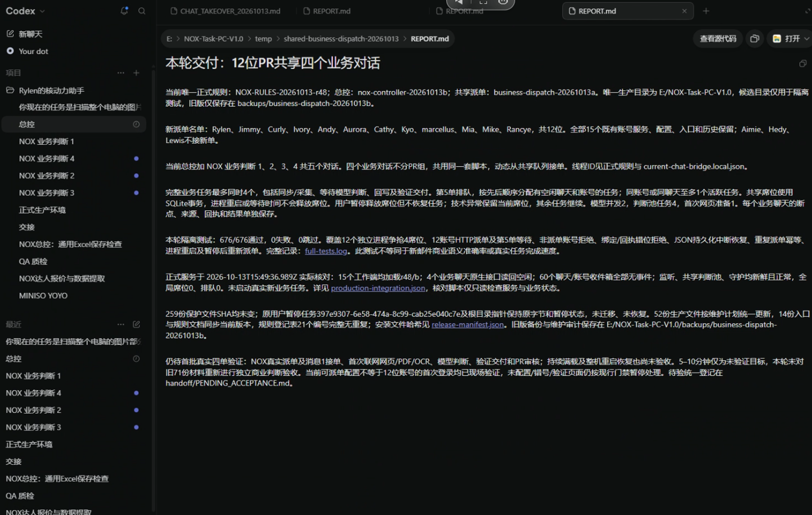The width and height of the screenshot is (812, 515).
Task: Open the release-manifest.json link
Action: [467, 325]
